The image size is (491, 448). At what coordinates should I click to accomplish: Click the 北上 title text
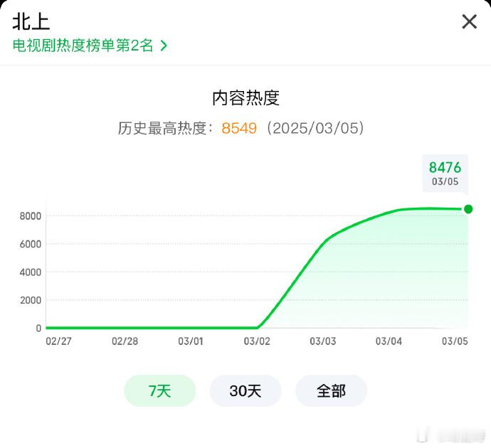[x=31, y=22]
